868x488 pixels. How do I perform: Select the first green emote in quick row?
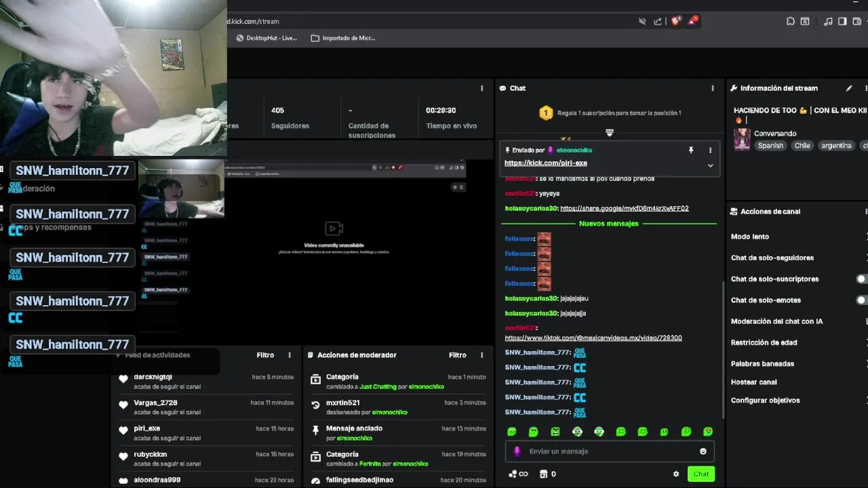[x=512, y=432]
